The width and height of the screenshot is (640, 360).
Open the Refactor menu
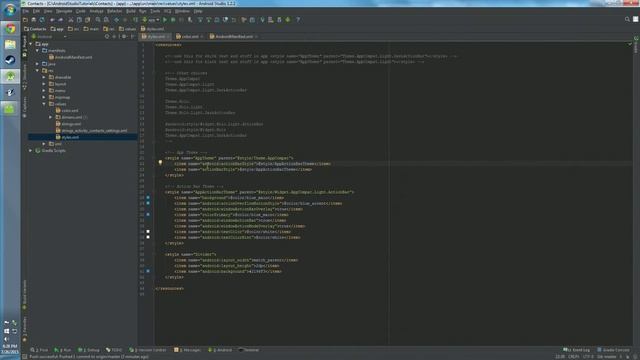pyautogui.click(x=114, y=11)
